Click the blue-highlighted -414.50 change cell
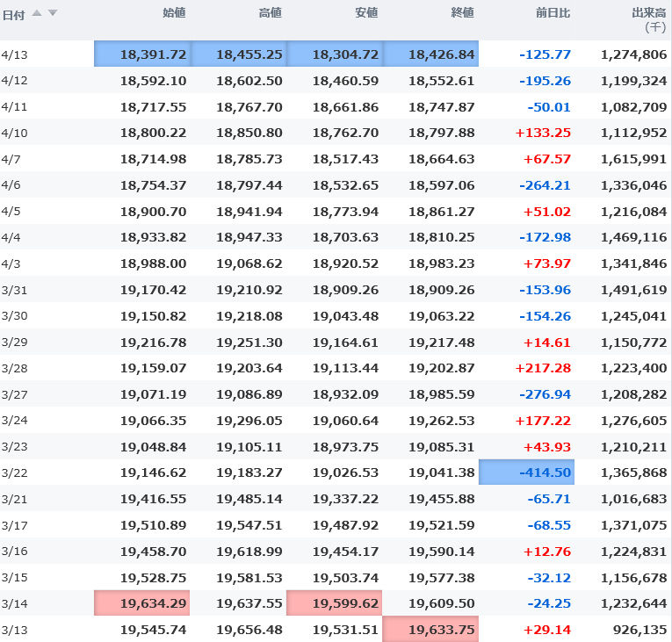 tap(527, 472)
